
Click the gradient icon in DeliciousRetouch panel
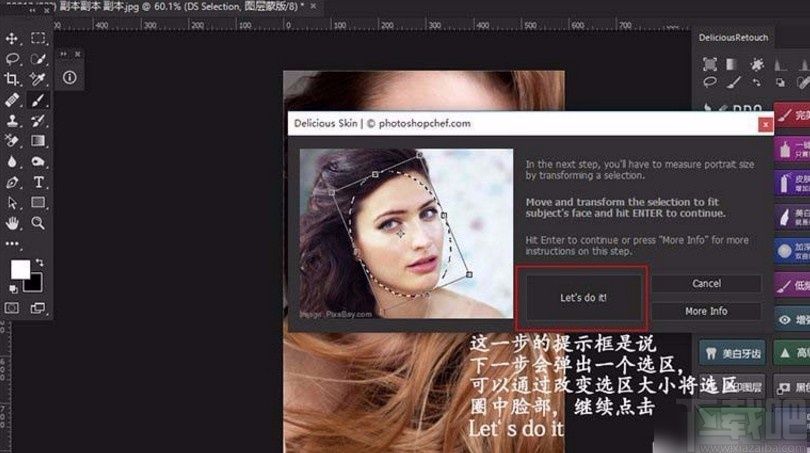731,64
